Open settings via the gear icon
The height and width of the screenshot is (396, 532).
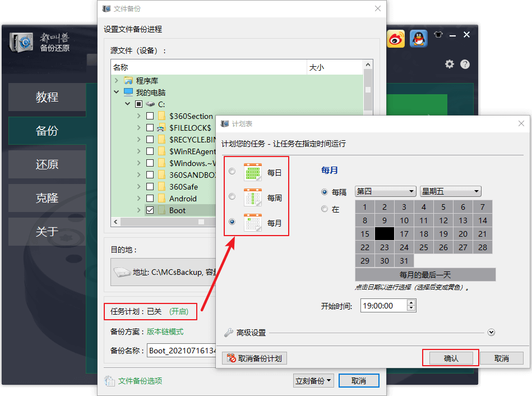coord(449,65)
